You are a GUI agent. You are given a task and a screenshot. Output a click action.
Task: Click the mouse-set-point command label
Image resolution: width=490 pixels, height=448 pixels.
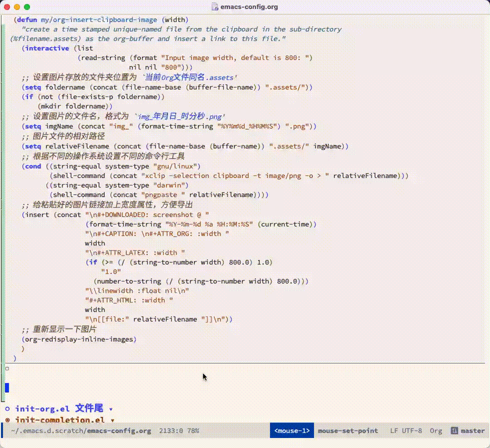348,431
